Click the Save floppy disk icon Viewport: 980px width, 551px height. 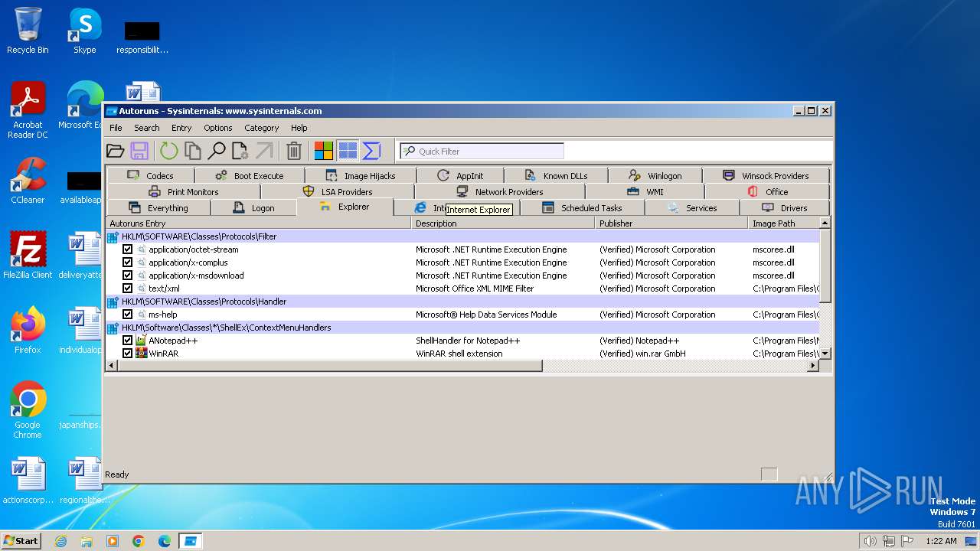[139, 151]
